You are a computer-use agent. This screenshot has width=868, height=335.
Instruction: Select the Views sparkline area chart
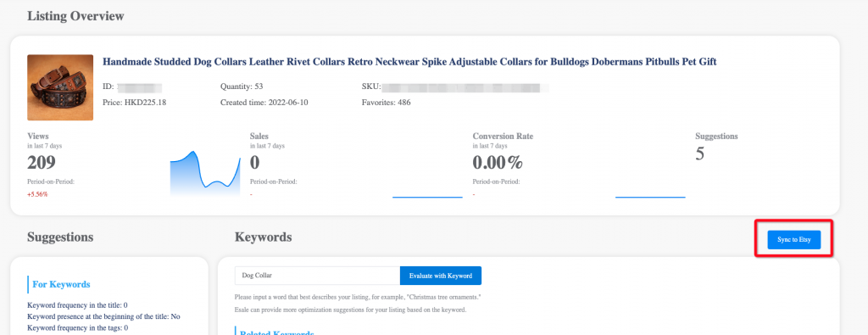pyautogui.click(x=205, y=173)
